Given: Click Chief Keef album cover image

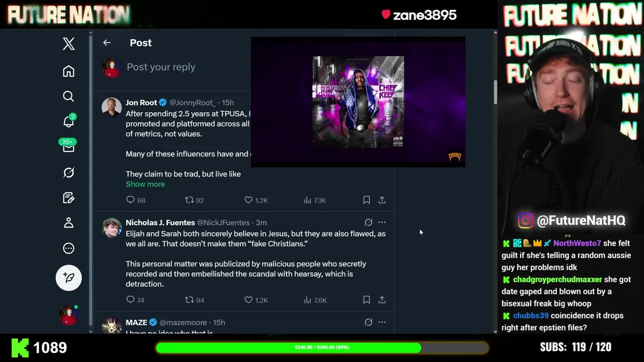Looking at the screenshot, I should [358, 102].
